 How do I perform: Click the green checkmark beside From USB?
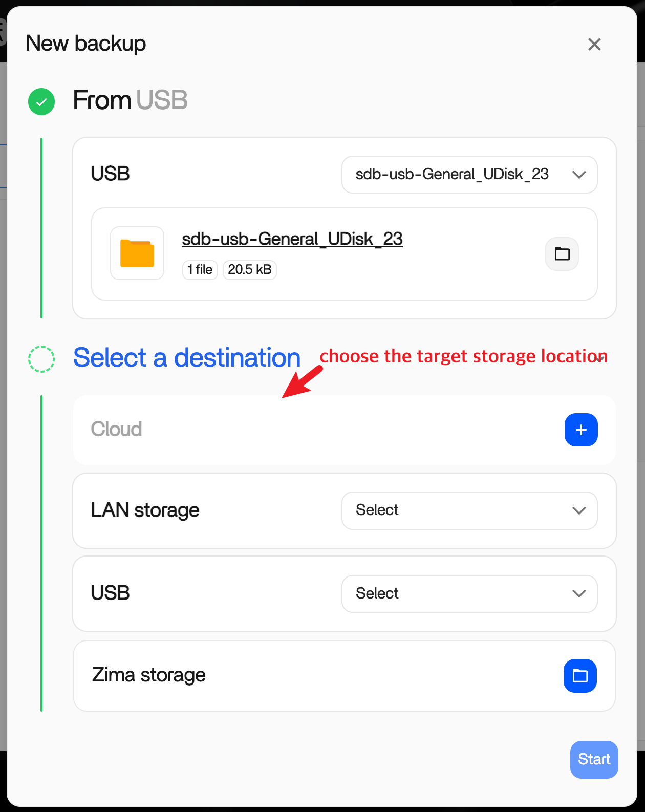click(x=41, y=101)
